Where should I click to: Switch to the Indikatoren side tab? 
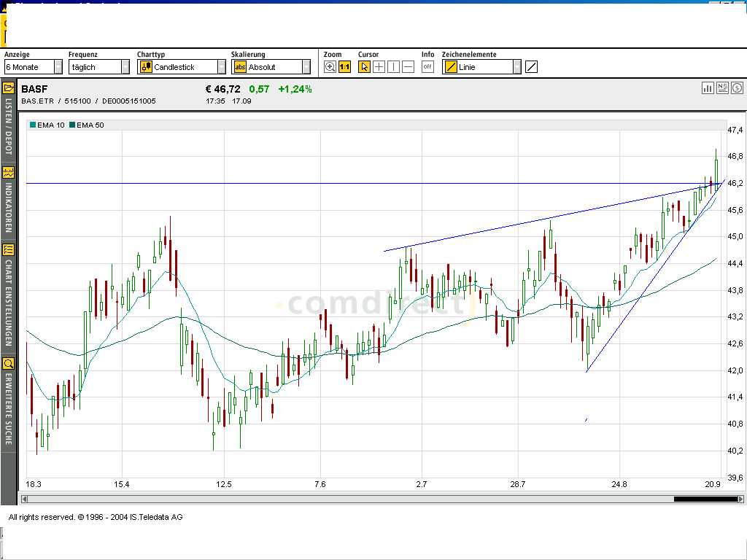9,200
